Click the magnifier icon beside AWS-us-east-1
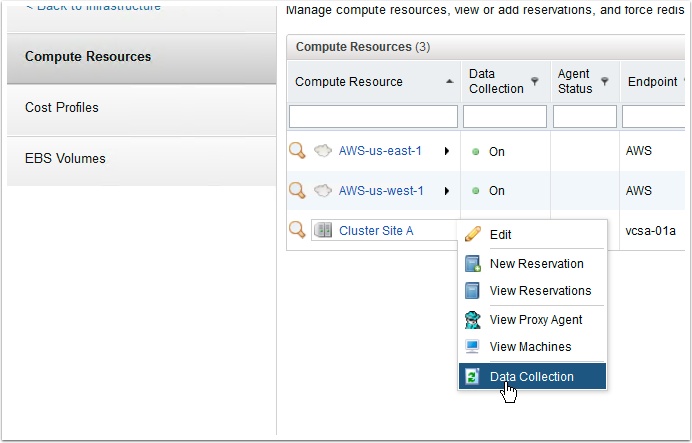 point(297,151)
